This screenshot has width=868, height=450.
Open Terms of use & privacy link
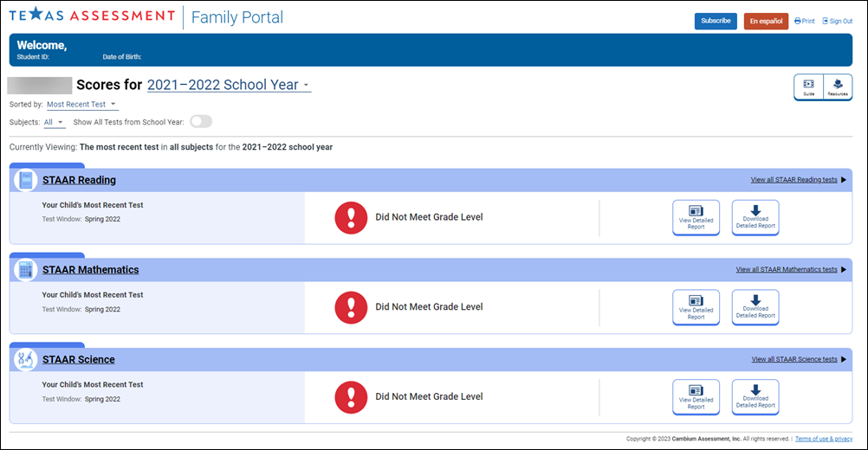pyautogui.click(x=824, y=439)
